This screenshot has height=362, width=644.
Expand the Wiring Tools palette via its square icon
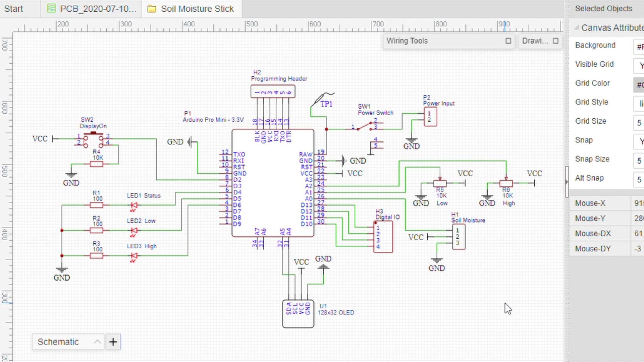pyautogui.click(x=508, y=41)
